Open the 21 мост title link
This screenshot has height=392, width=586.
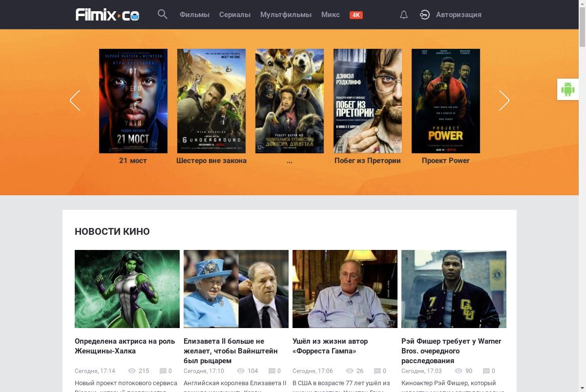[x=133, y=161]
